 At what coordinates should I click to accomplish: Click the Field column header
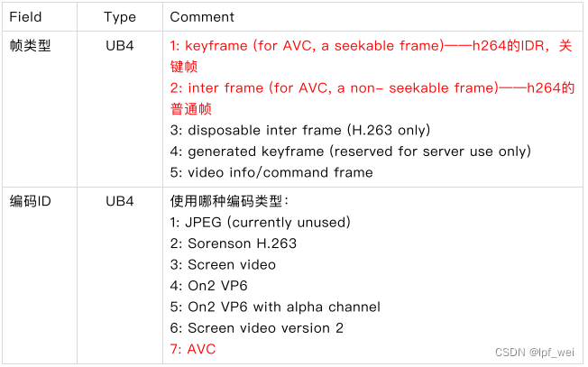coord(25,17)
